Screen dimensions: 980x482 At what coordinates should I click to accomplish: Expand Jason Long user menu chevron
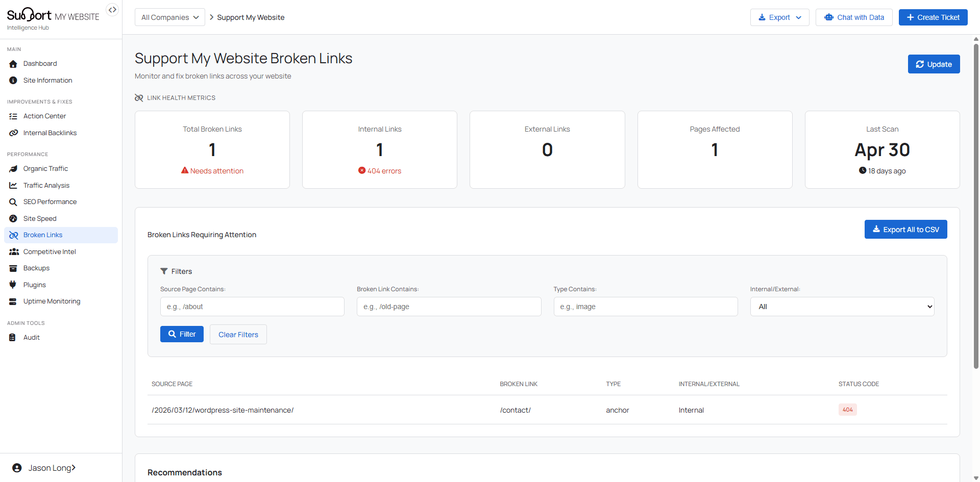click(x=73, y=468)
